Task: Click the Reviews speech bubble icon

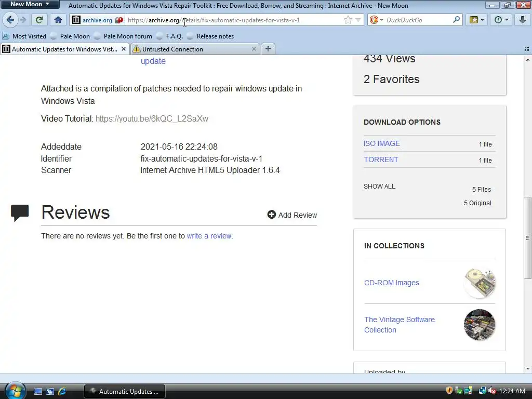Action: 20,212
